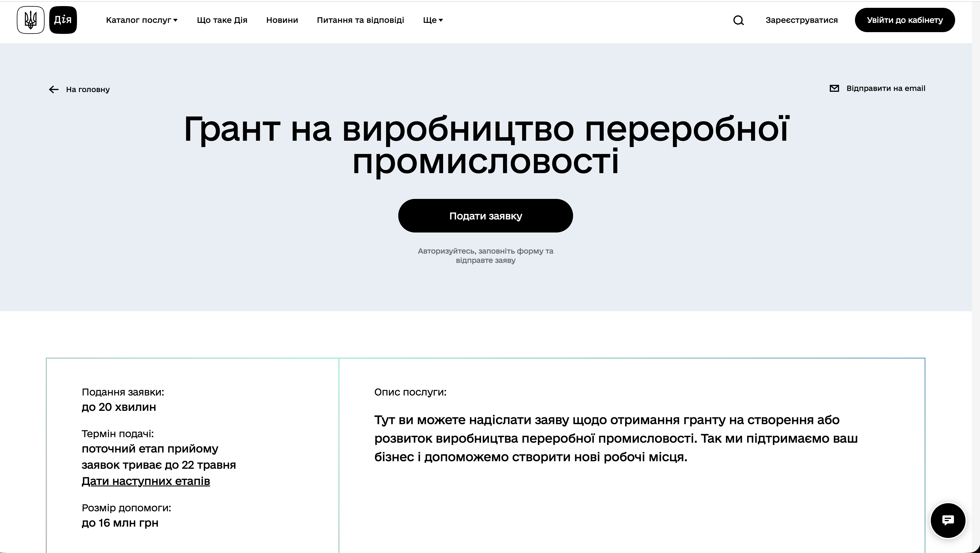This screenshot has height=553, width=980.
Task: Open the search magnifier icon
Action: click(x=738, y=20)
